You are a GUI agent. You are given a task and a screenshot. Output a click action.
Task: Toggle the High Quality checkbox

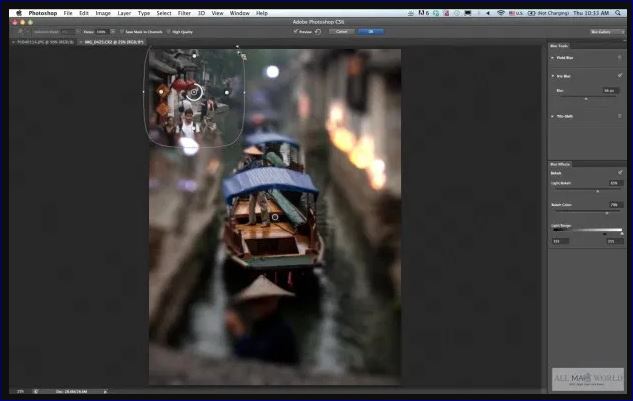pos(169,31)
